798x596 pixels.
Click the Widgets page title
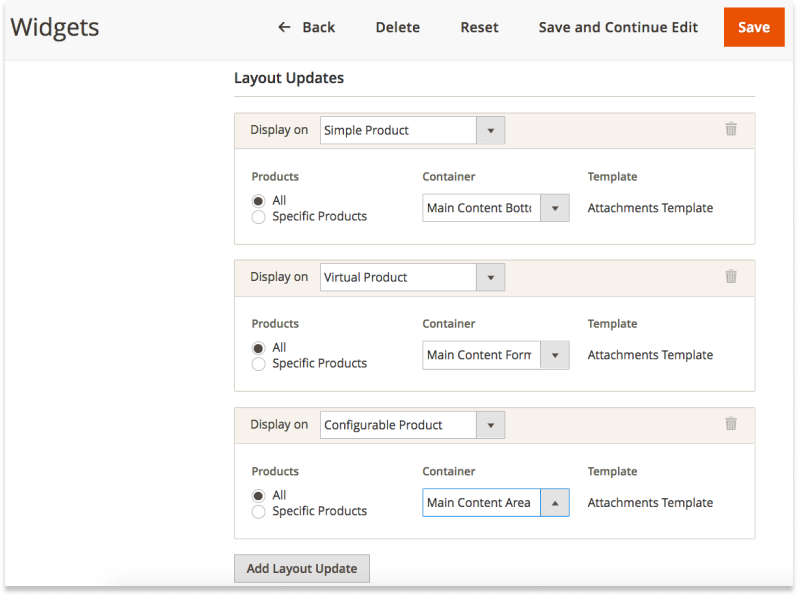pyautogui.click(x=55, y=27)
